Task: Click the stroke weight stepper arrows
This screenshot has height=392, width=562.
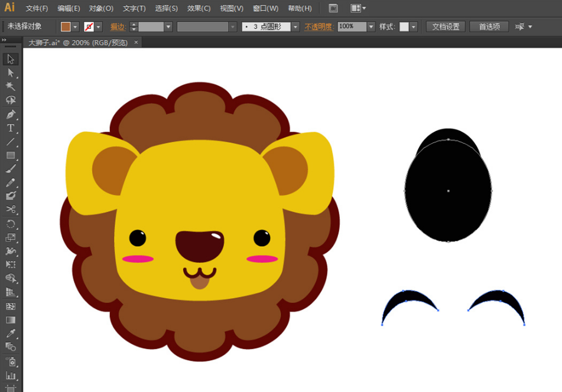Action: [133, 27]
